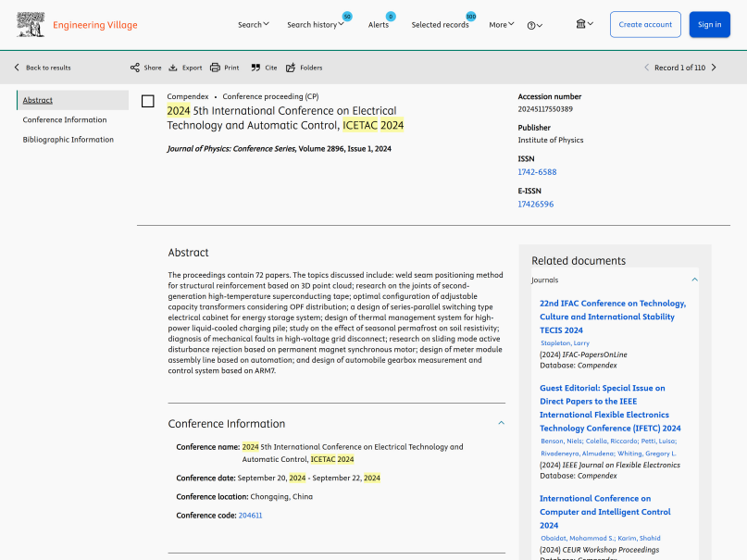Click conference location Chongqing, China
This screenshot has height=560, width=747.
[x=281, y=497]
